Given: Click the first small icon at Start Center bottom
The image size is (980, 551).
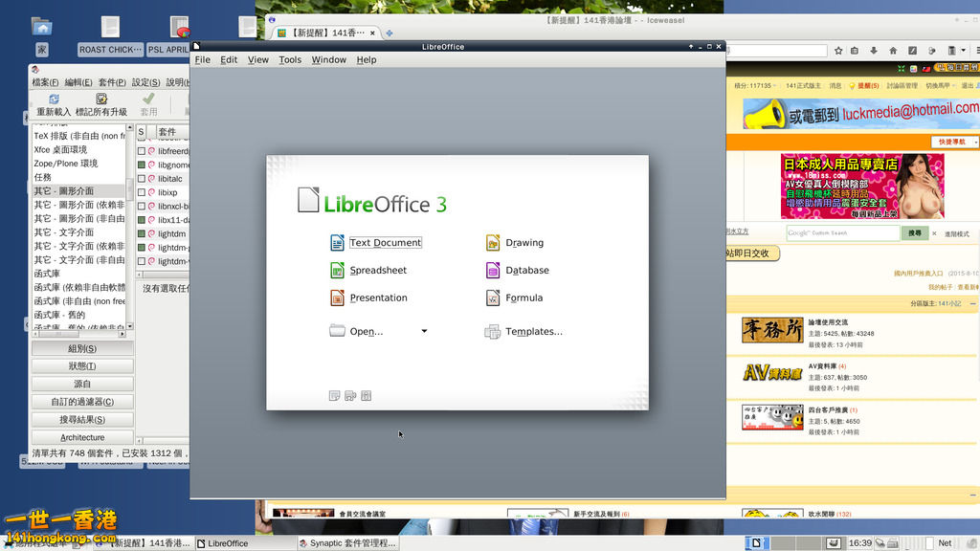Looking at the screenshot, I should coord(334,395).
